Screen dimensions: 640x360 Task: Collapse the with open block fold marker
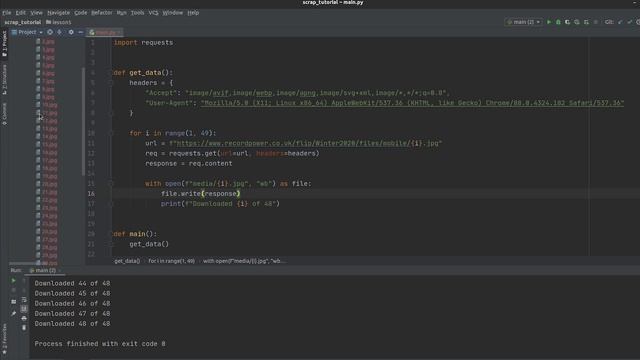coord(111,184)
